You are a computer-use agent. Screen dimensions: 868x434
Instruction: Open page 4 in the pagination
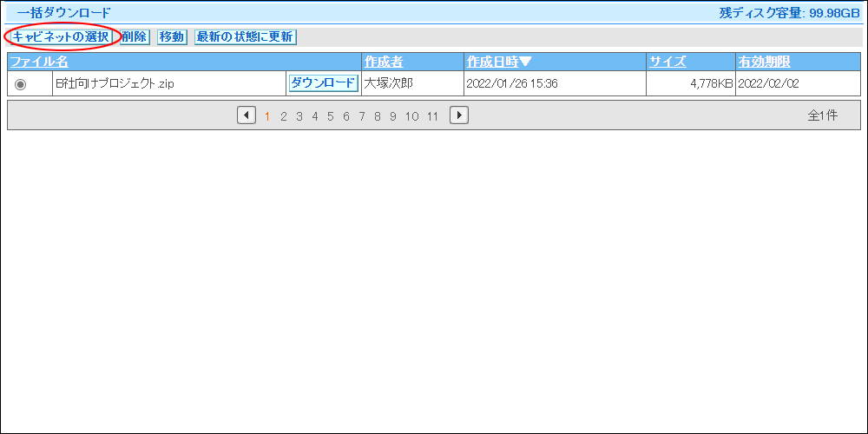[314, 116]
